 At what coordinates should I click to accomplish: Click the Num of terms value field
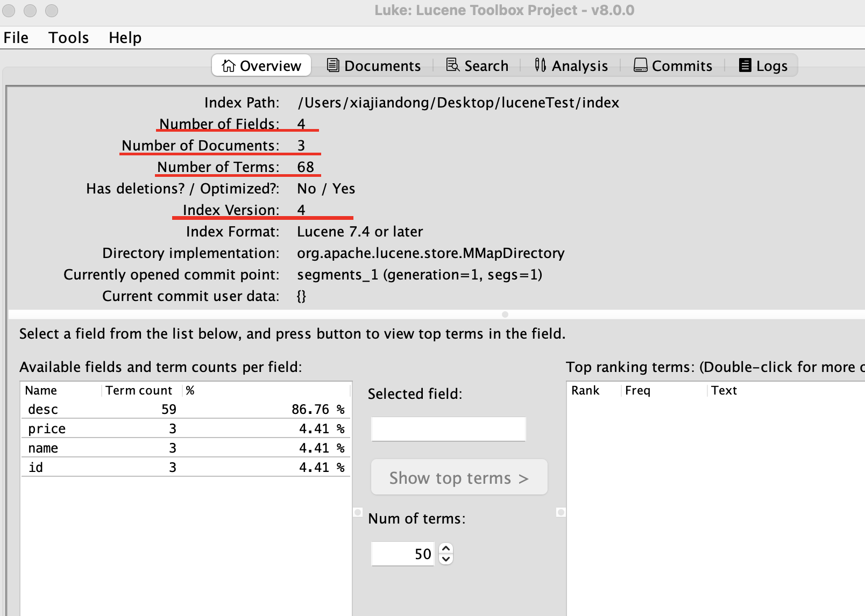[x=403, y=554]
